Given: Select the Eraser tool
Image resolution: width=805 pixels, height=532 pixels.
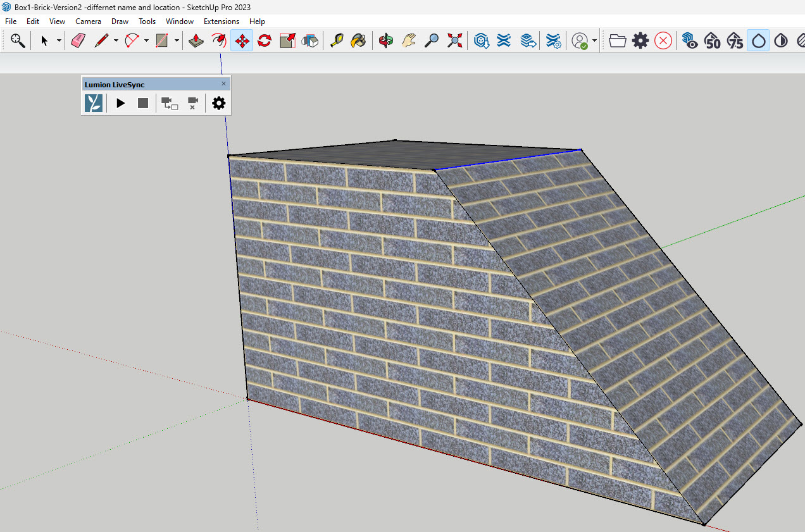Looking at the screenshot, I should coord(78,41).
